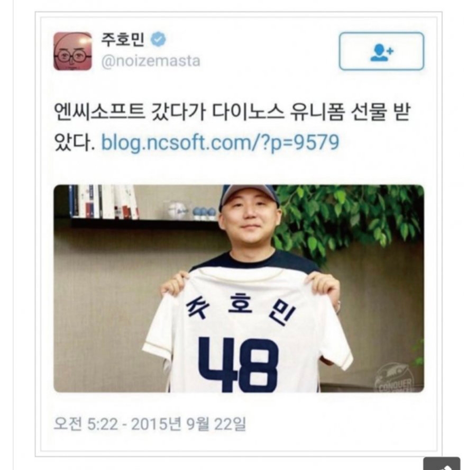This screenshot has width=476, height=470.
Task: Select the word 다이노스 in the tweet
Action: click(x=248, y=112)
